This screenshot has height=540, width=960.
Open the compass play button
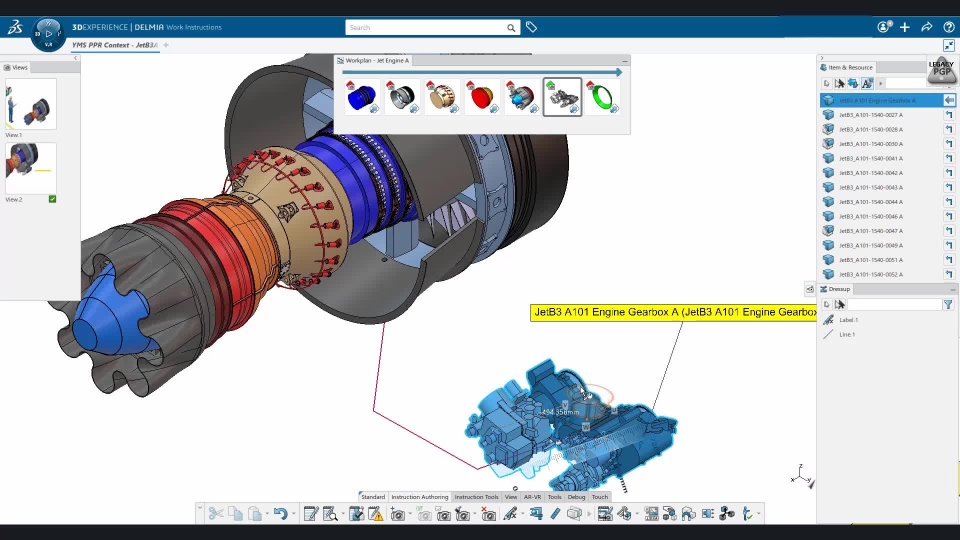pos(48,34)
